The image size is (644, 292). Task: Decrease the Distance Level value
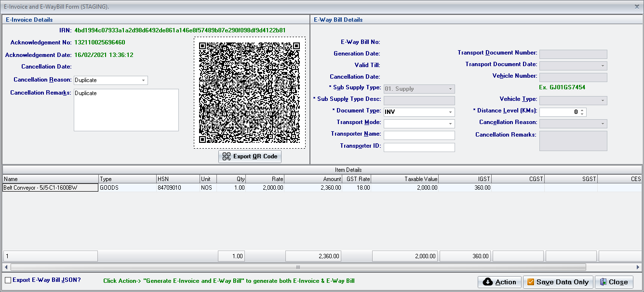582,114
